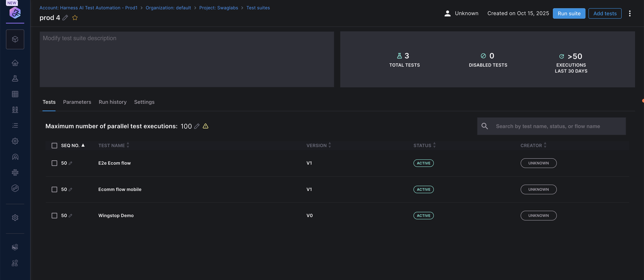The height and width of the screenshot is (280, 644).
Task: Check the select-all checkbox in table header
Action: (54, 145)
